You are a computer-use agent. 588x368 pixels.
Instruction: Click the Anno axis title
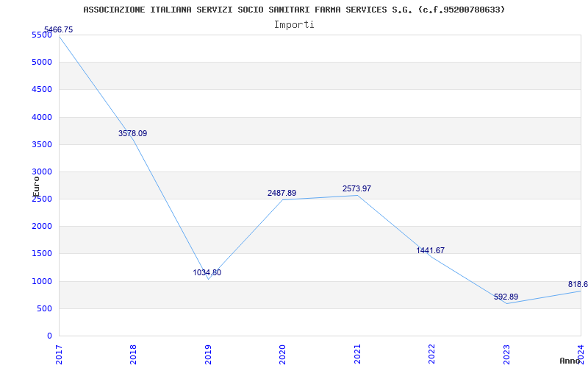click(570, 361)
